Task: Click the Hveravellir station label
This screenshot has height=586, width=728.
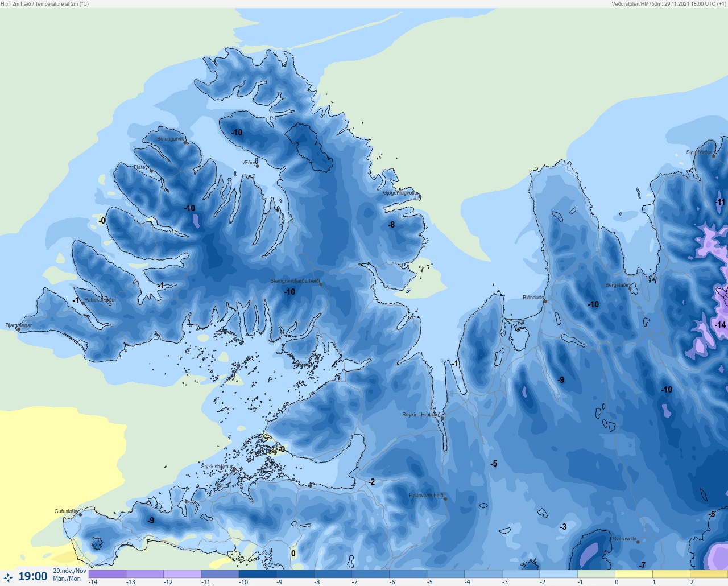Action: click(624, 539)
